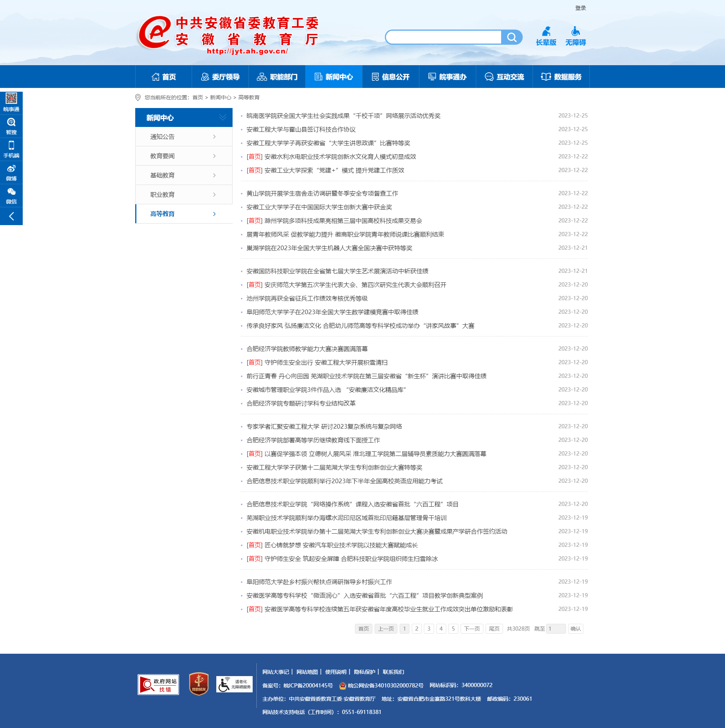
Task: Open footer 皖ICP备20004145号 link
Action: (x=308, y=686)
